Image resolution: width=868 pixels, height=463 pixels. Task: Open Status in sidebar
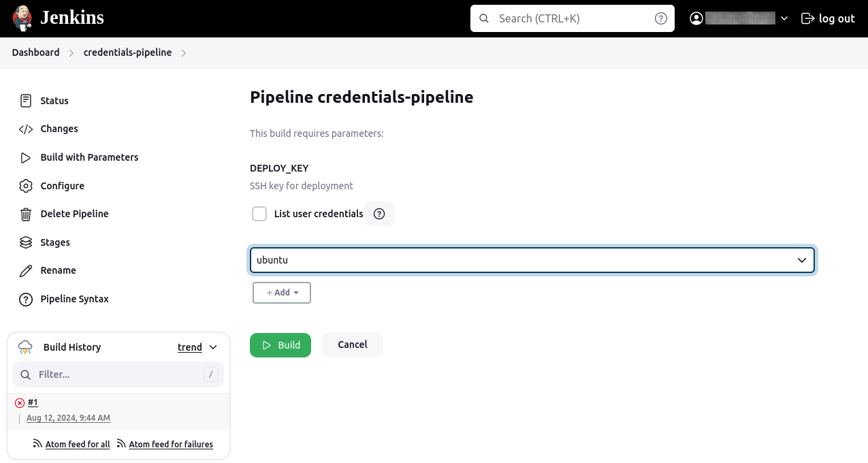tap(54, 101)
